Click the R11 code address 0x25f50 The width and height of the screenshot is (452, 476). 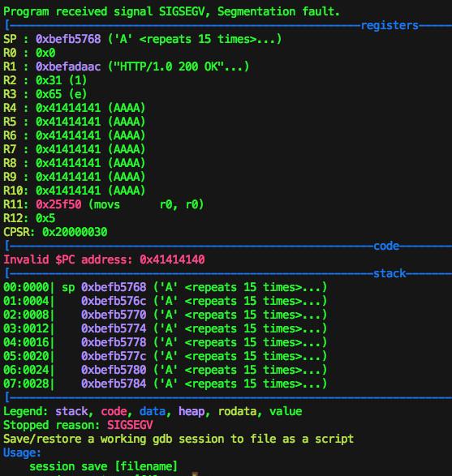click(58, 204)
